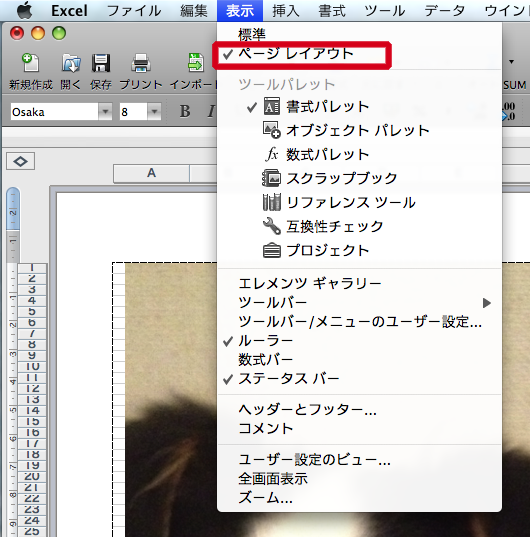The image size is (530, 537).
Task: Toggle the 書式パレット menu item
Action: point(359,107)
